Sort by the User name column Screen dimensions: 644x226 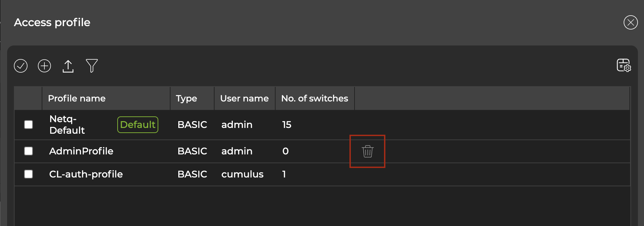(x=244, y=98)
